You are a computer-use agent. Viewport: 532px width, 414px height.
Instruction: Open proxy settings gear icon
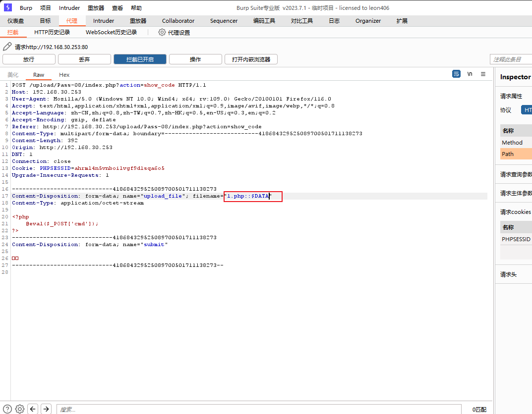(162, 32)
